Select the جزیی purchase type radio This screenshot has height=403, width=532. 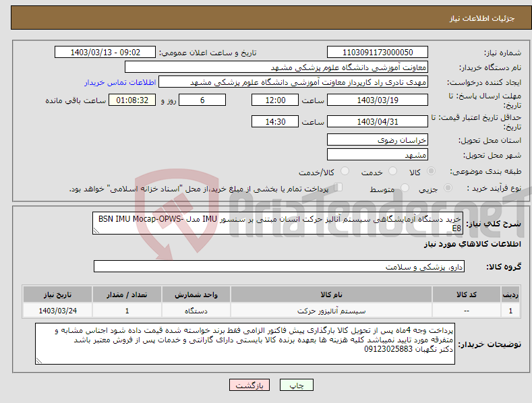pos(448,188)
